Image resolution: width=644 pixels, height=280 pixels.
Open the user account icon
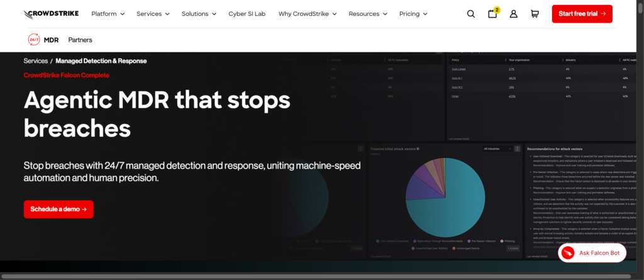pos(513,14)
